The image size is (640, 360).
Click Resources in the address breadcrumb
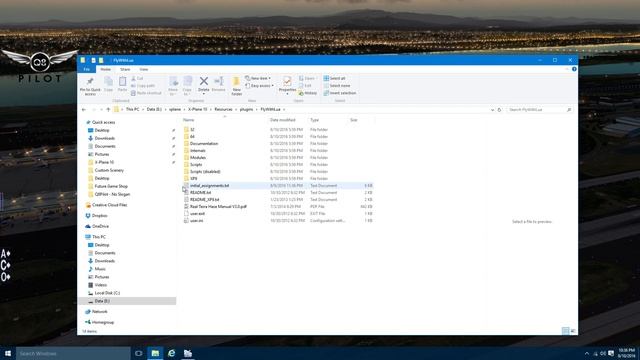tap(223, 109)
